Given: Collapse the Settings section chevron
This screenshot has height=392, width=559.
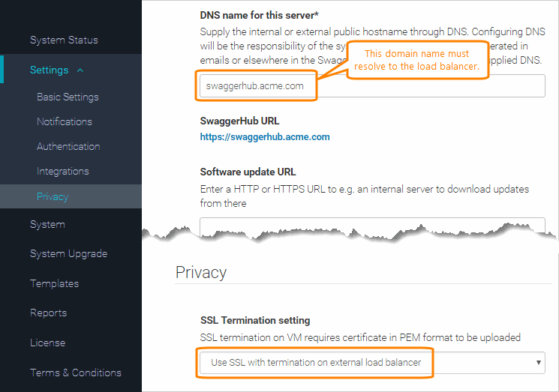Looking at the screenshot, I should [80, 70].
